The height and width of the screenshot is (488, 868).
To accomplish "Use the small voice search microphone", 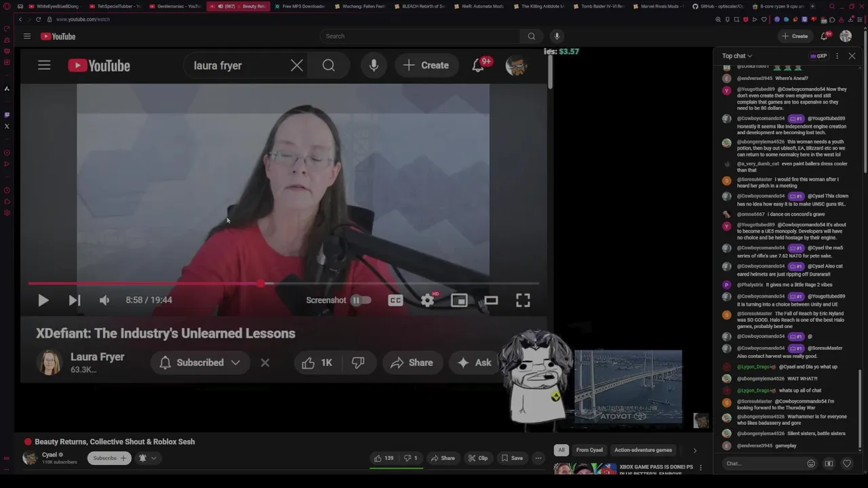I will tap(557, 36).
